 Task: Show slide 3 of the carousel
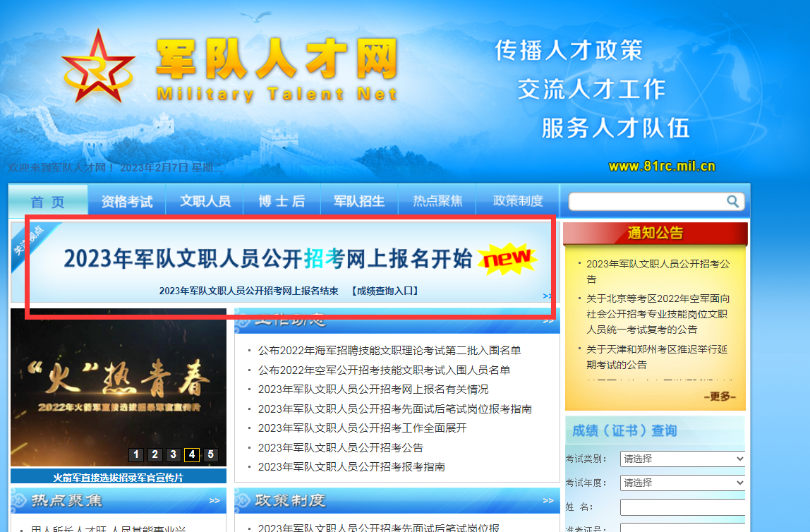[x=173, y=454]
